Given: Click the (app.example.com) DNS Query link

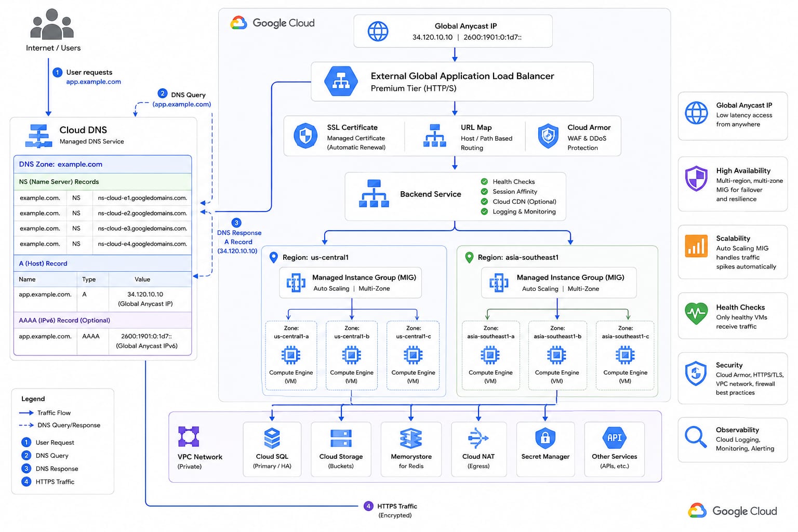Looking at the screenshot, I should coord(182,104).
